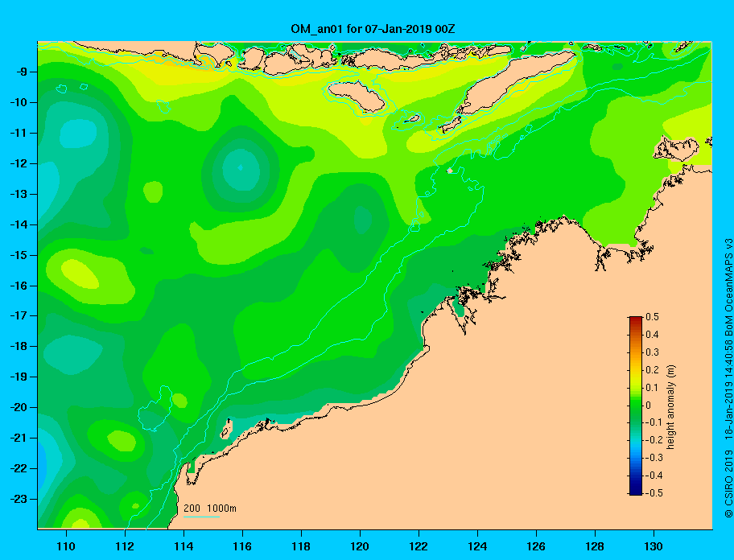Click the colorbar value '-0.1'
The width and height of the screenshot is (734, 560).
[x=654, y=422]
